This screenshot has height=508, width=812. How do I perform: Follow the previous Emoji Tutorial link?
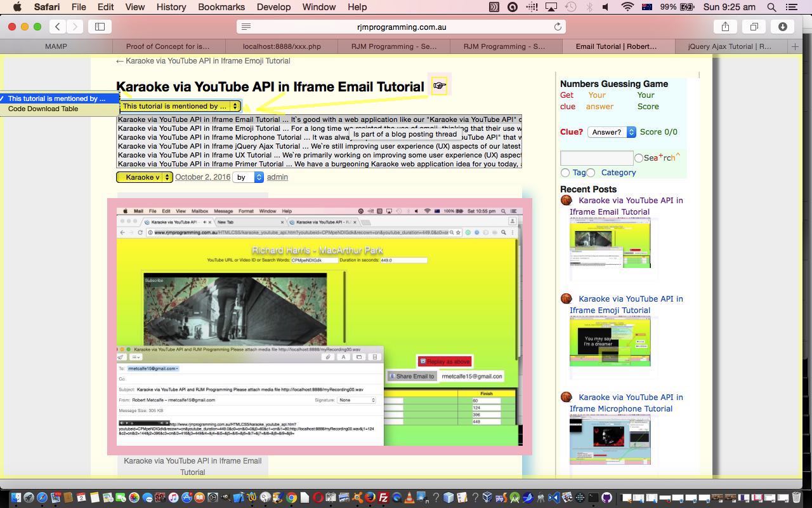click(x=203, y=61)
